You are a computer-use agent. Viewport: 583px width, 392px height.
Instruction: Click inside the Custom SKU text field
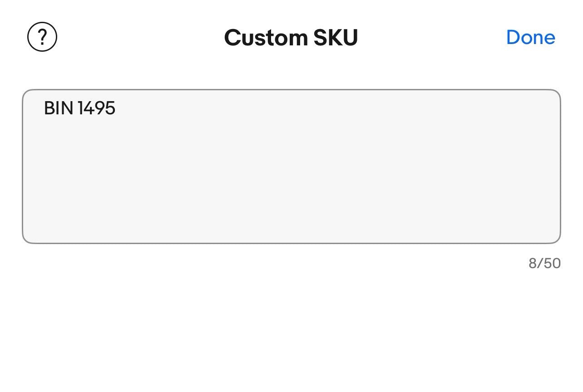(291, 166)
